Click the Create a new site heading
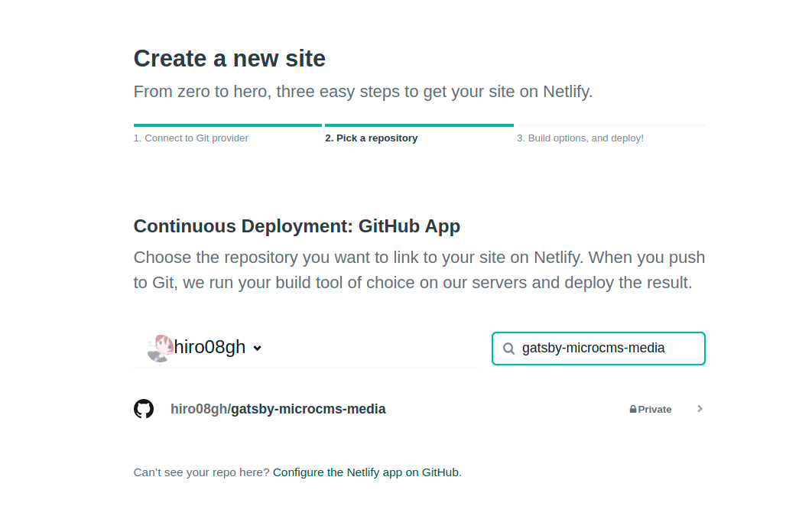 (229, 59)
